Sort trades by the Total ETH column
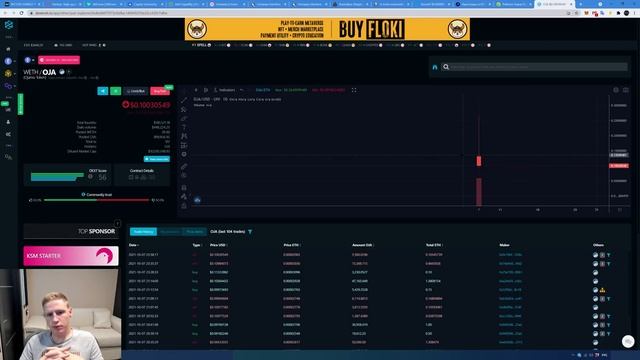 (434, 245)
